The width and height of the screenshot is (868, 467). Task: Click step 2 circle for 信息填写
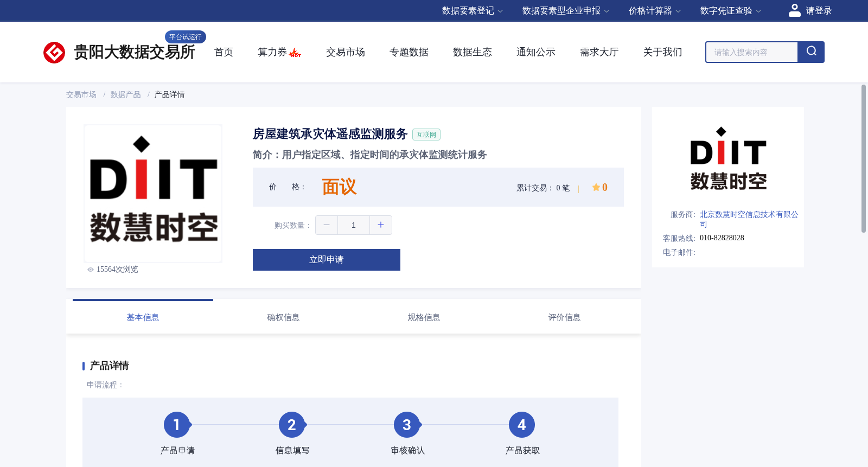tap(292, 425)
